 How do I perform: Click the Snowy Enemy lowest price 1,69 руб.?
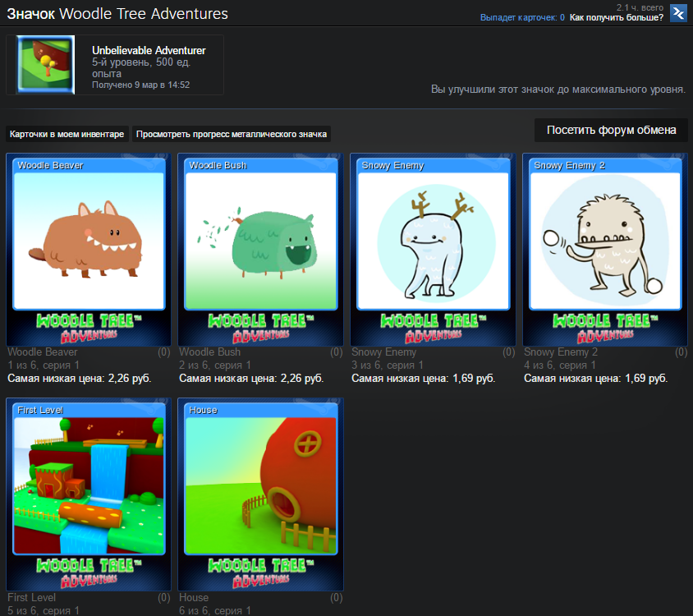[424, 379]
